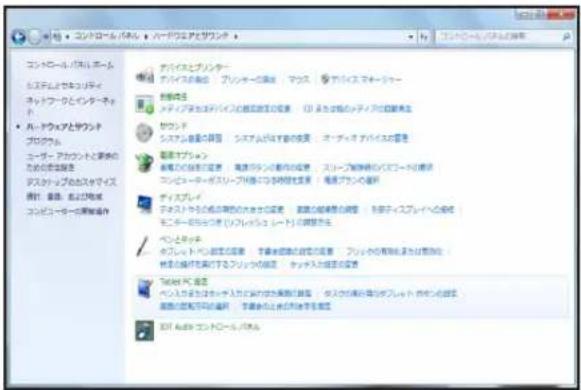Click the プリンターの追加 link
This screenshot has height=390, width=581.
248,80
